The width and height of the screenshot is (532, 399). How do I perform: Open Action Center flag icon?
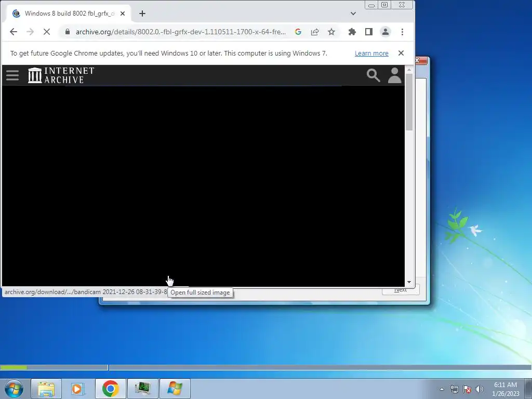[x=467, y=389]
